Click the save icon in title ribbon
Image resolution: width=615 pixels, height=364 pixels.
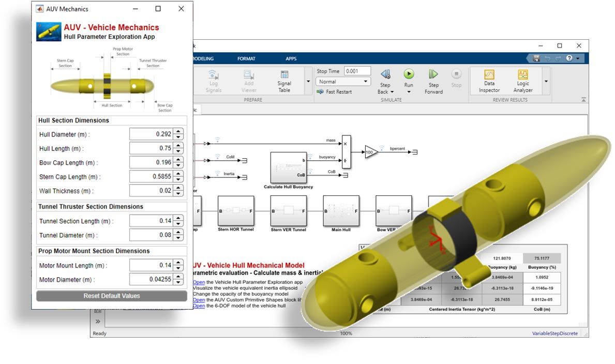[536, 58]
